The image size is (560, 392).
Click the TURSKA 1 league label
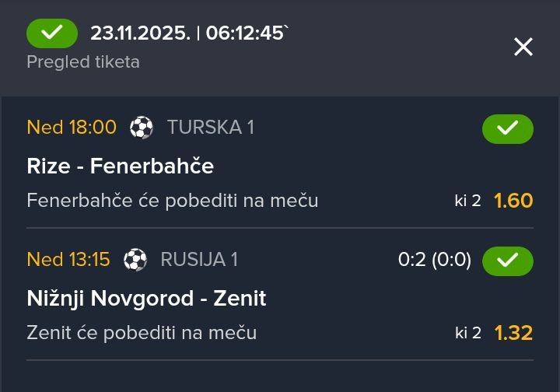(x=210, y=128)
